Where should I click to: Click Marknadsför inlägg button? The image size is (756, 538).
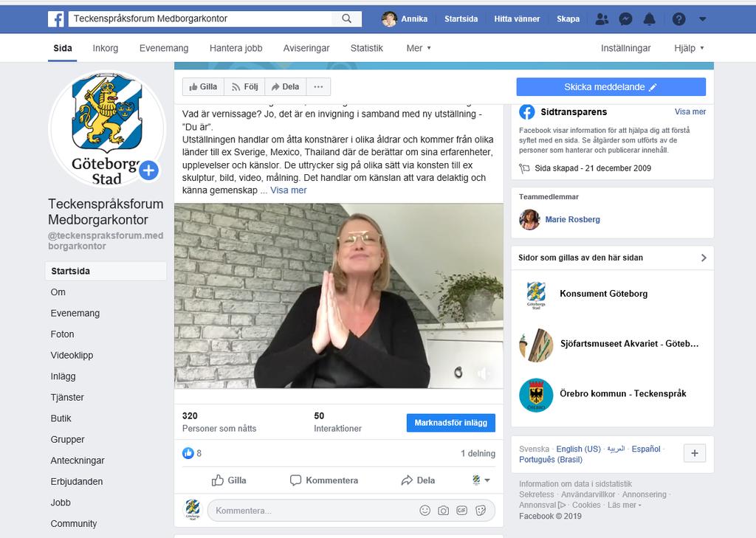[x=451, y=423]
